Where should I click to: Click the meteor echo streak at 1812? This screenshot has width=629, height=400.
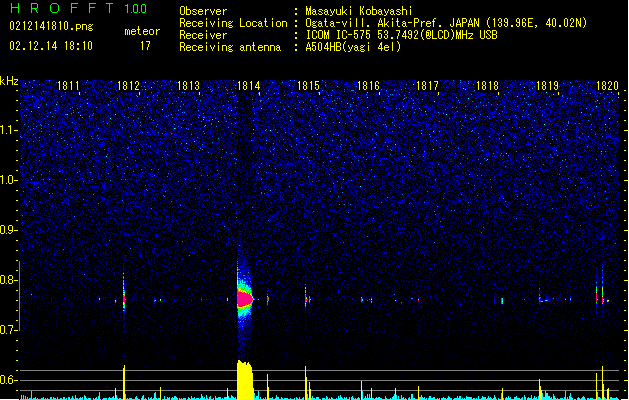[124, 293]
